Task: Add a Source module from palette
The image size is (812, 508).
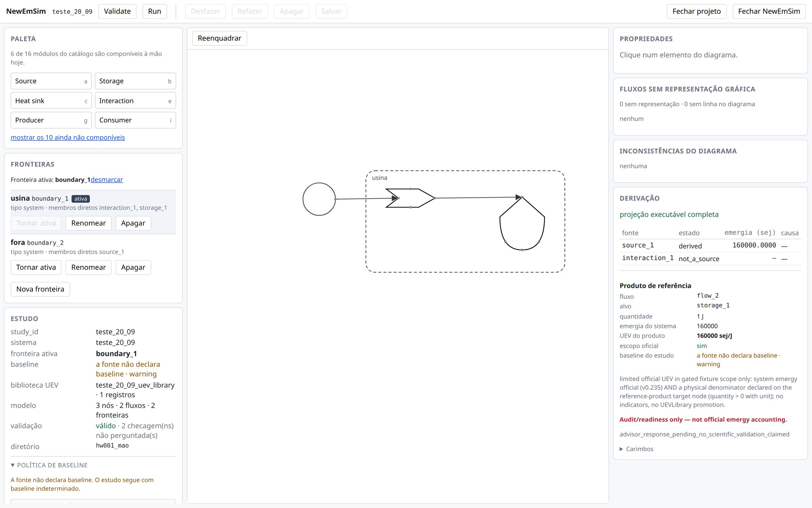Action: click(x=51, y=81)
